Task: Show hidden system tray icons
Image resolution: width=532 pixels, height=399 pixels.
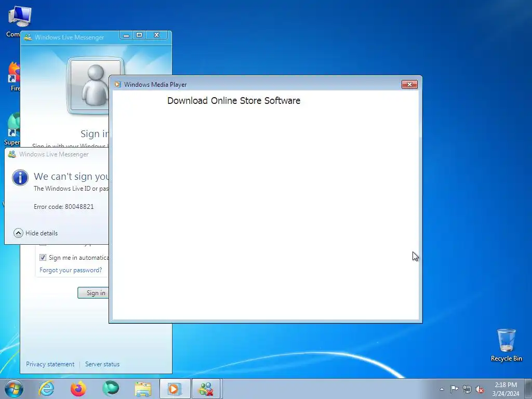Action: 442,389
